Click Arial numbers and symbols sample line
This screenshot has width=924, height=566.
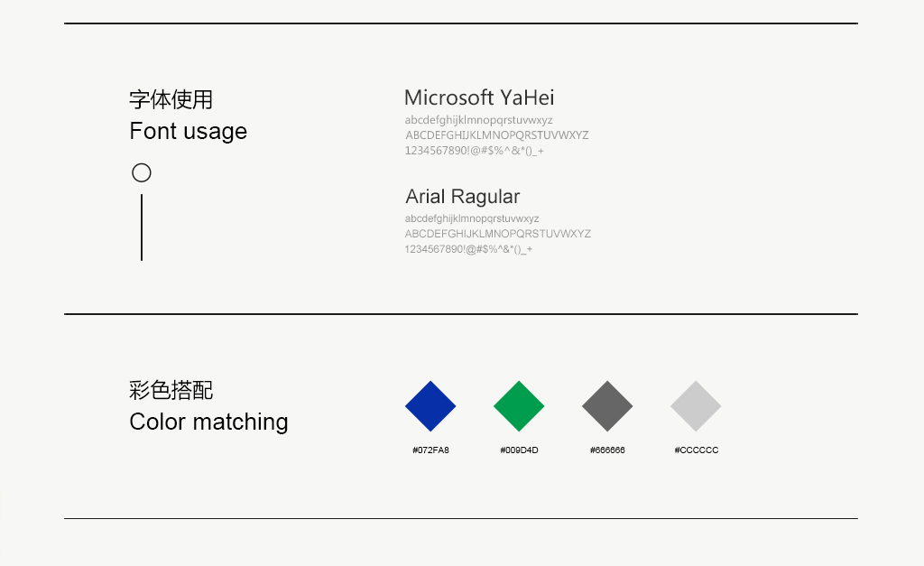pos(468,249)
